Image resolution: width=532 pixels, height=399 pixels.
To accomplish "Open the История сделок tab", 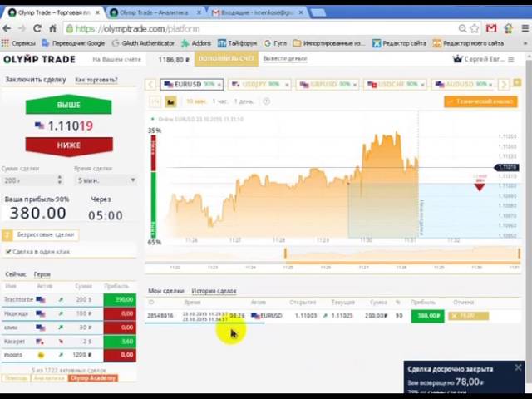I will coord(214,291).
